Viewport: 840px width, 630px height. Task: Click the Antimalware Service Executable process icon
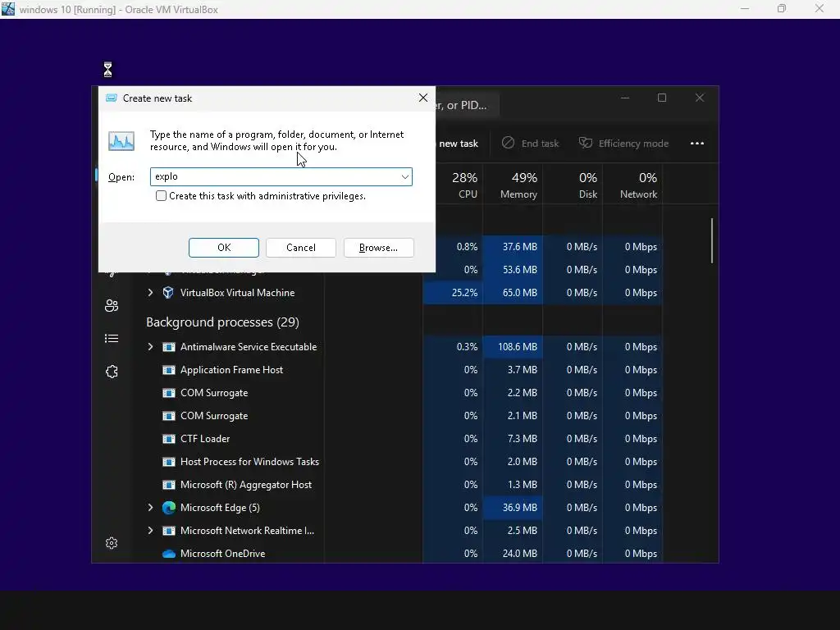pyautogui.click(x=169, y=347)
